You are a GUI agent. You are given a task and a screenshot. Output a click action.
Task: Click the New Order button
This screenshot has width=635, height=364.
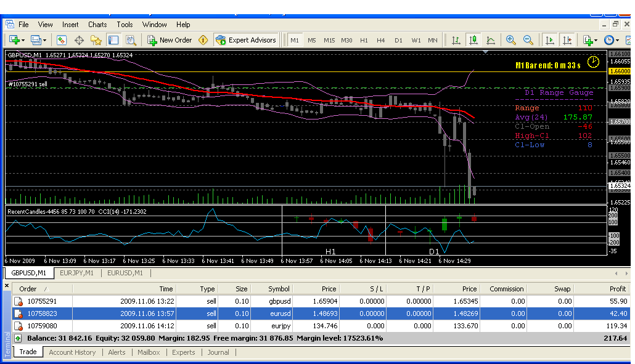pyautogui.click(x=170, y=40)
